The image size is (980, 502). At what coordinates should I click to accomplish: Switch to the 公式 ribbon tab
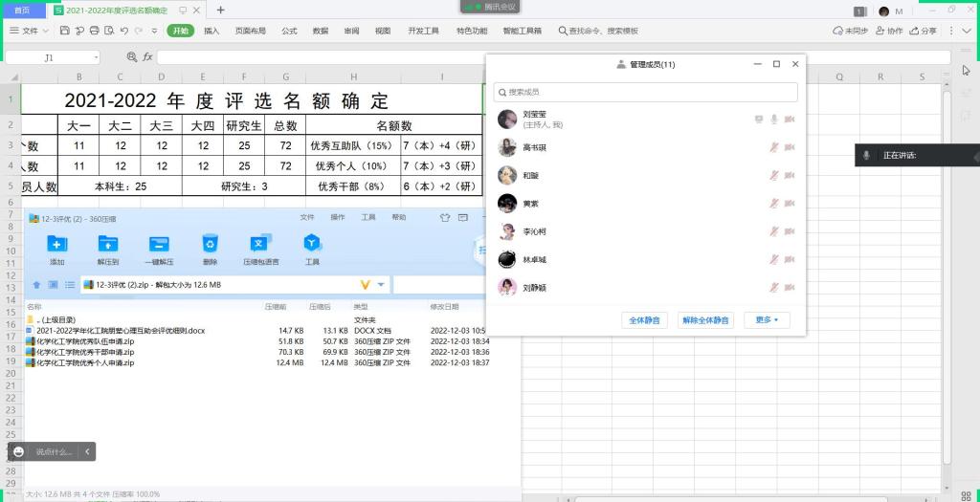[x=289, y=31]
